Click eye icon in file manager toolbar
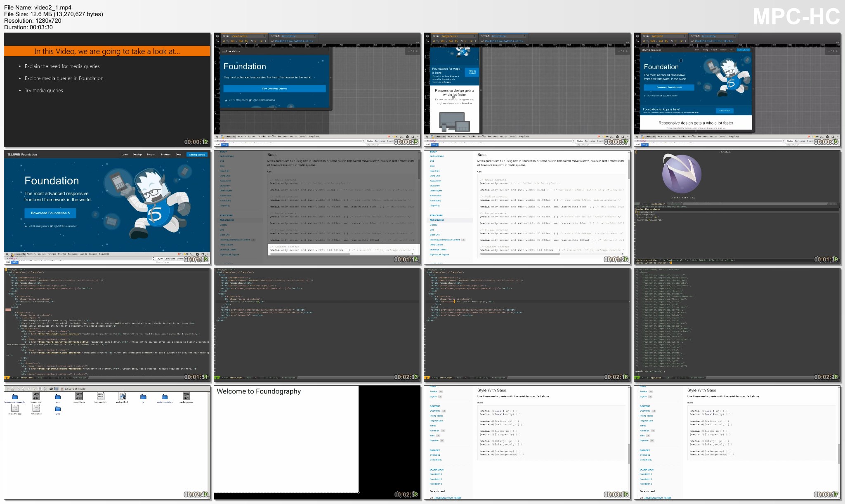The width and height of the screenshot is (845, 504). pos(51,389)
